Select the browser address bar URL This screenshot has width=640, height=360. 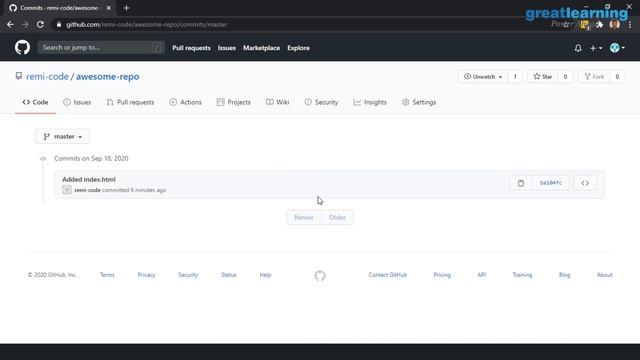(147, 24)
